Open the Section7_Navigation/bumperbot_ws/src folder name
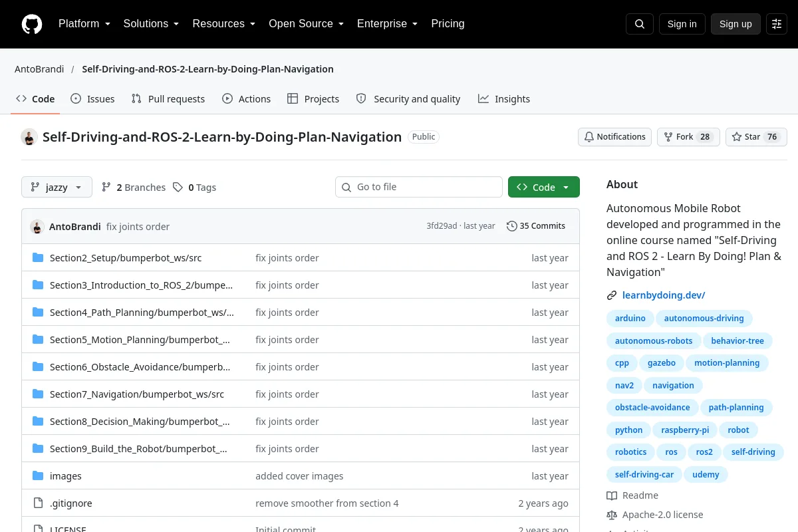This screenshot has height=532, width=798. (x=137, y=394)
